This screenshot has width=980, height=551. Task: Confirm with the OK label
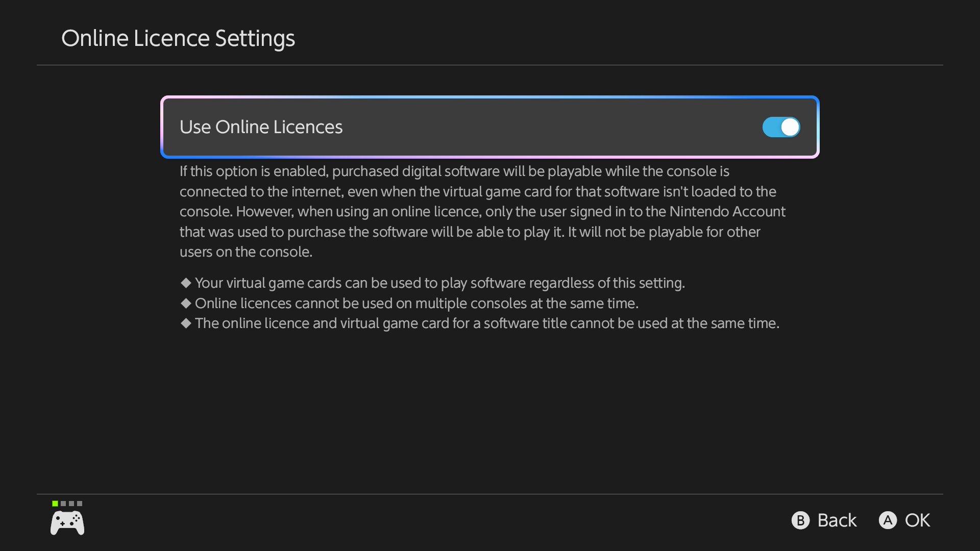[x=917, y=520]
